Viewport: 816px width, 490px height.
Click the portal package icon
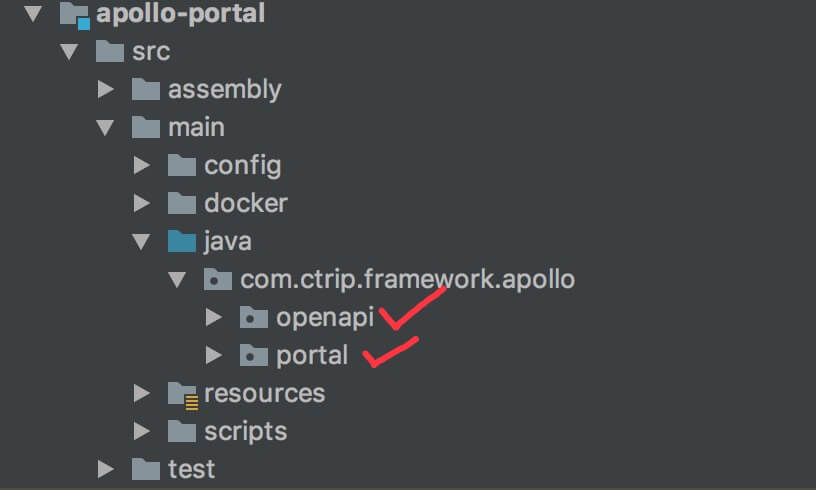[x=254, y=355]
